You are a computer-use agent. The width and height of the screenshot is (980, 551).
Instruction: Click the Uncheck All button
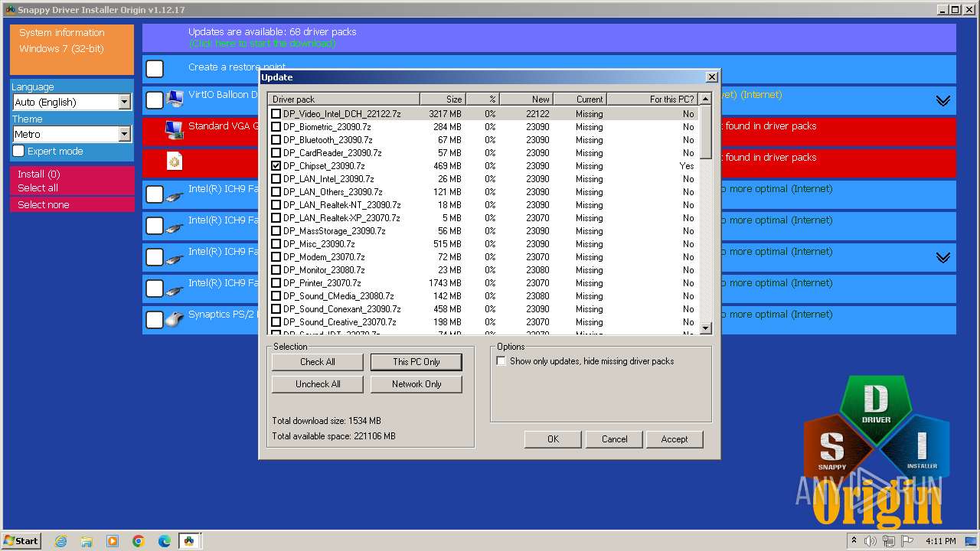(x=317, y=384)
